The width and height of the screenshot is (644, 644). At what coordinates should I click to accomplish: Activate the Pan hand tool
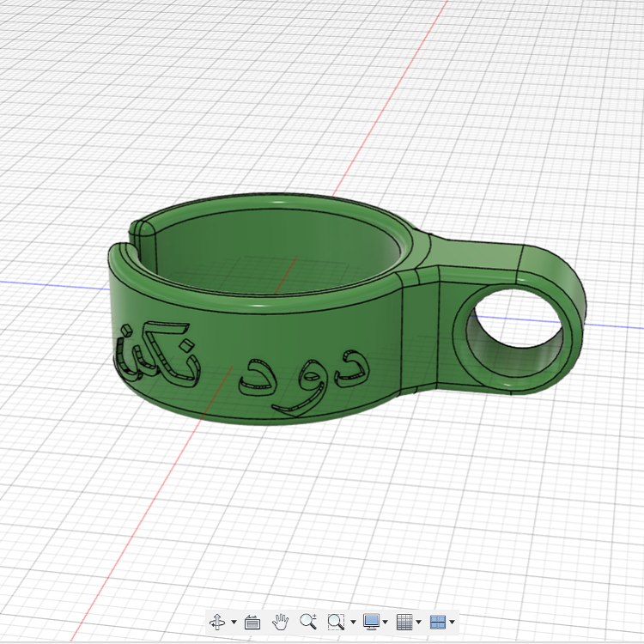coord(280,622)
